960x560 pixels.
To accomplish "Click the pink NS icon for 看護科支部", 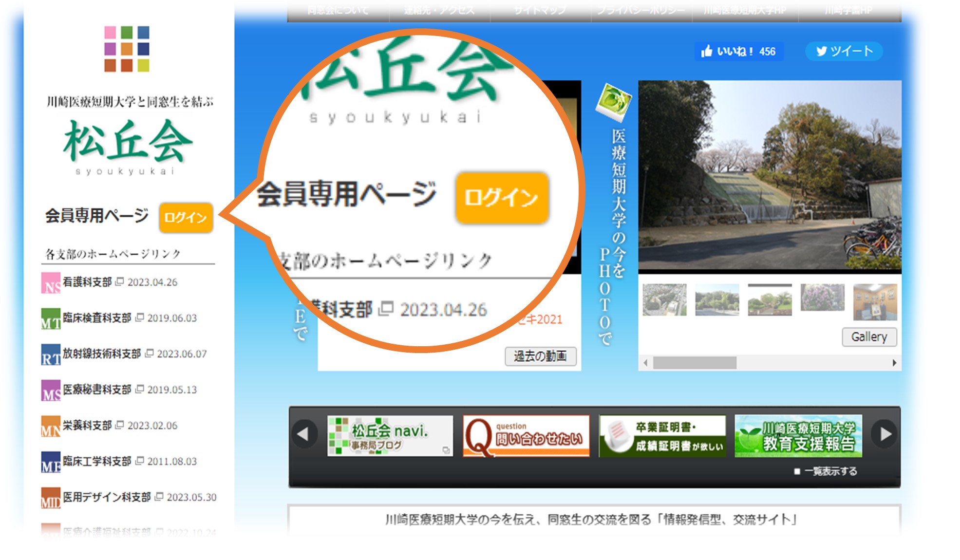I will pos(51,283).
